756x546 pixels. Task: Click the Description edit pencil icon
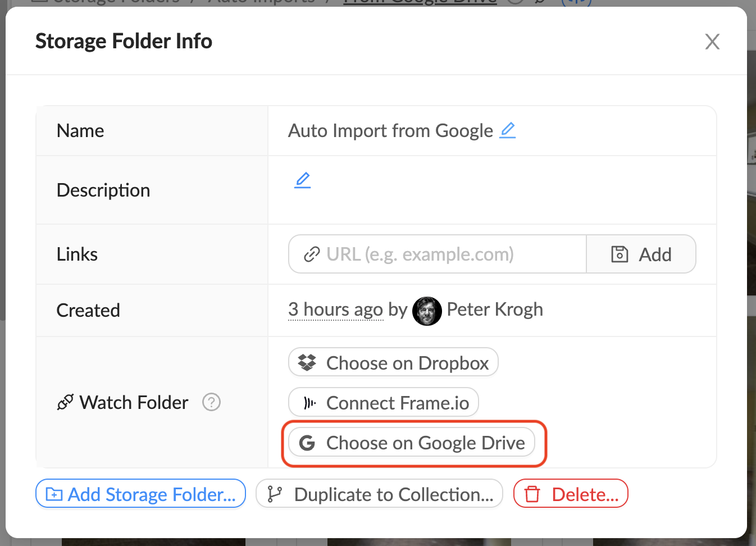(302, 180)
